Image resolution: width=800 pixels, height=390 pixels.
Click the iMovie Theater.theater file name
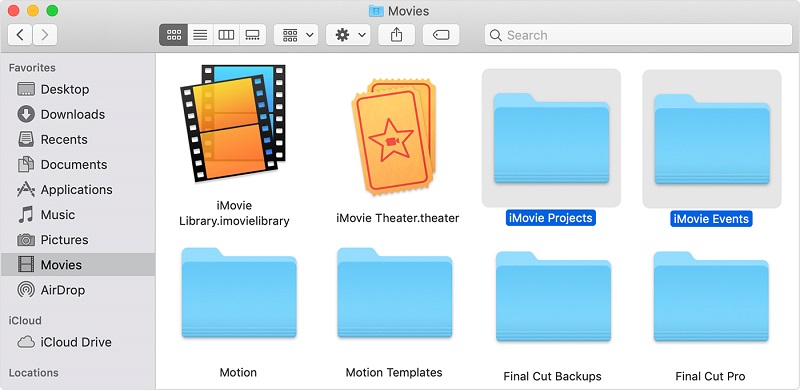pyautogui.click(x=397, y=218)
